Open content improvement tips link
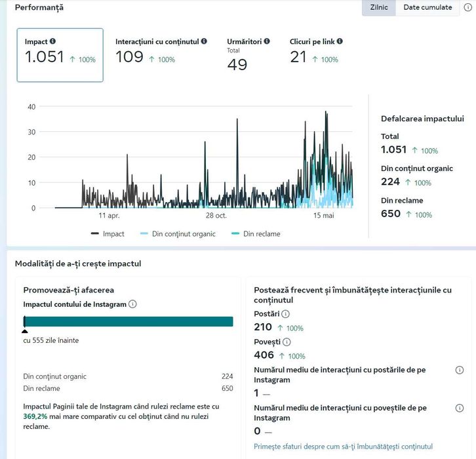 coord(343,447)
